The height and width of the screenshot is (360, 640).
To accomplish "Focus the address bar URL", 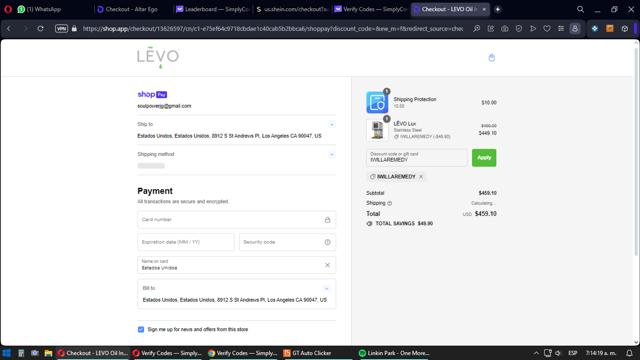I will point(273,29).
